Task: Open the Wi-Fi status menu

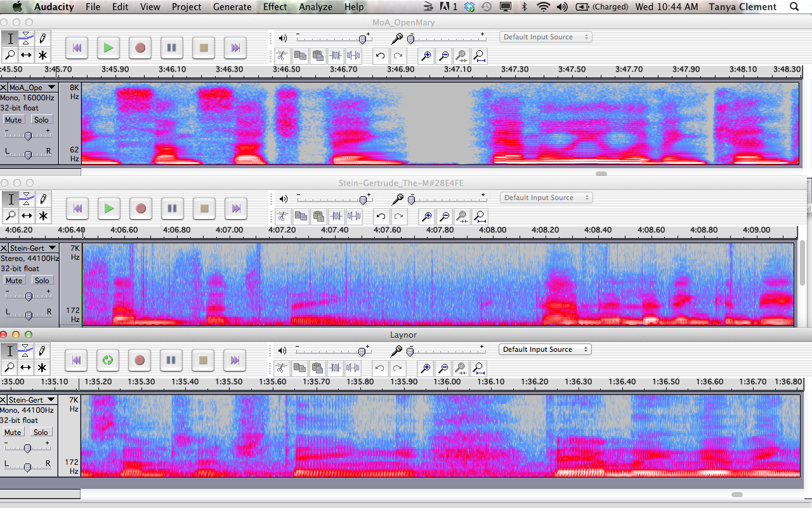Action: click(x=543, y=7)
